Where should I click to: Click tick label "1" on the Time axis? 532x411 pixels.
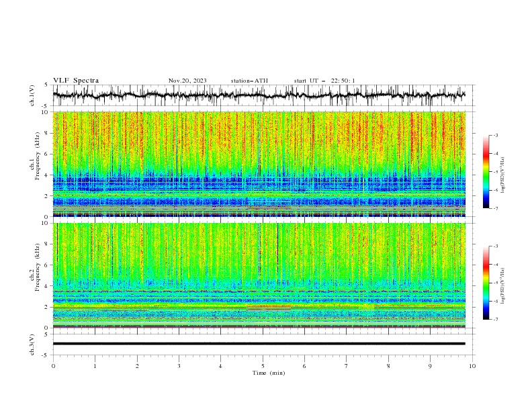(x=95, y=366)
